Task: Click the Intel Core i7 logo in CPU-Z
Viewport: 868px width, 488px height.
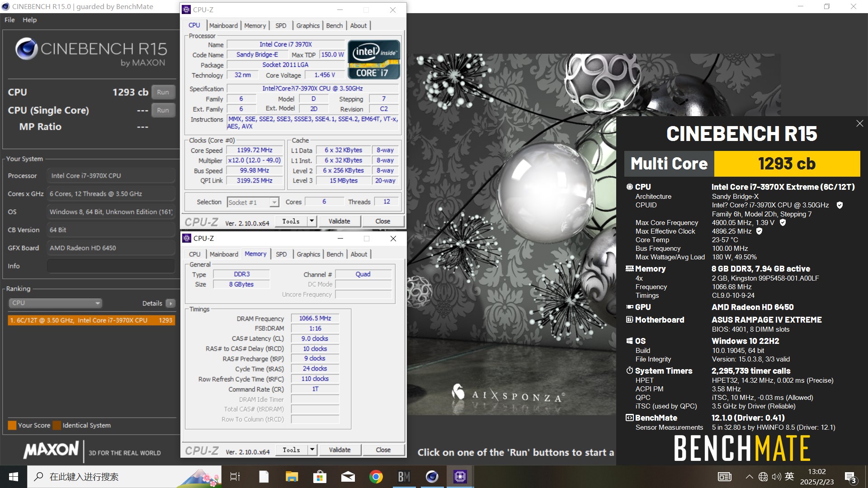Action: pos(374,60)
